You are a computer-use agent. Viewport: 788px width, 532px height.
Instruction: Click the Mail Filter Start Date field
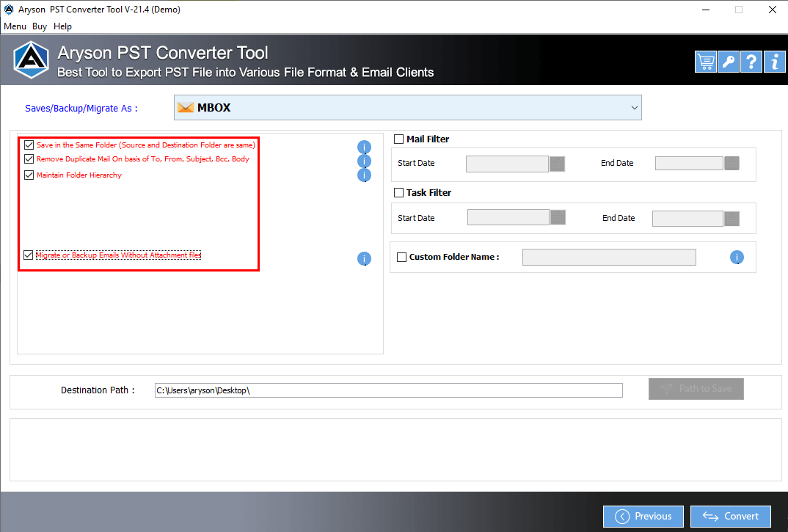pos(507,164)
